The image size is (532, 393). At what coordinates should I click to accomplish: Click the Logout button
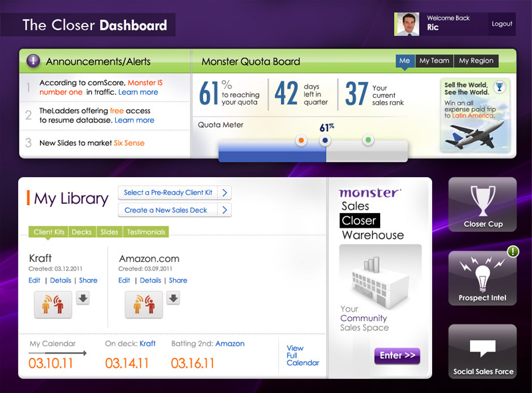[502, 24]
